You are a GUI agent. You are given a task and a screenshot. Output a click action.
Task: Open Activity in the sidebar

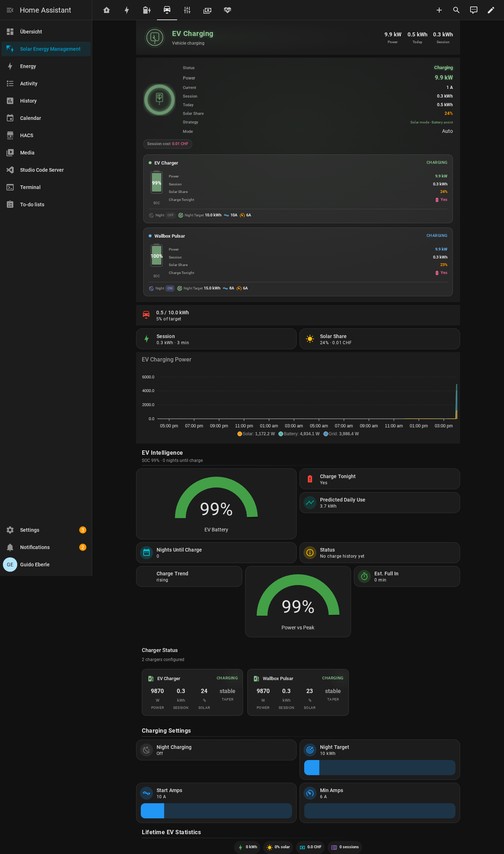[x=46, y=84]
